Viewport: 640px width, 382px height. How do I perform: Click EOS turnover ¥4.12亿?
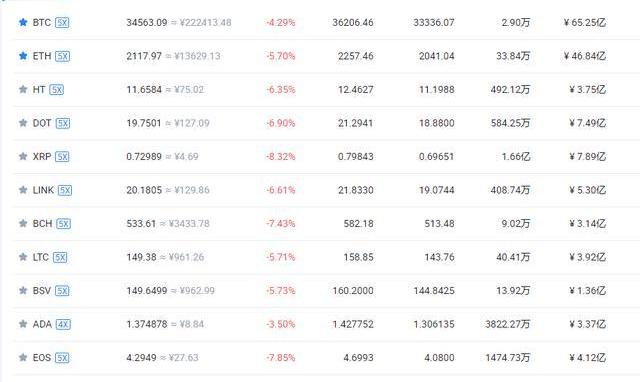click(588, 358)
